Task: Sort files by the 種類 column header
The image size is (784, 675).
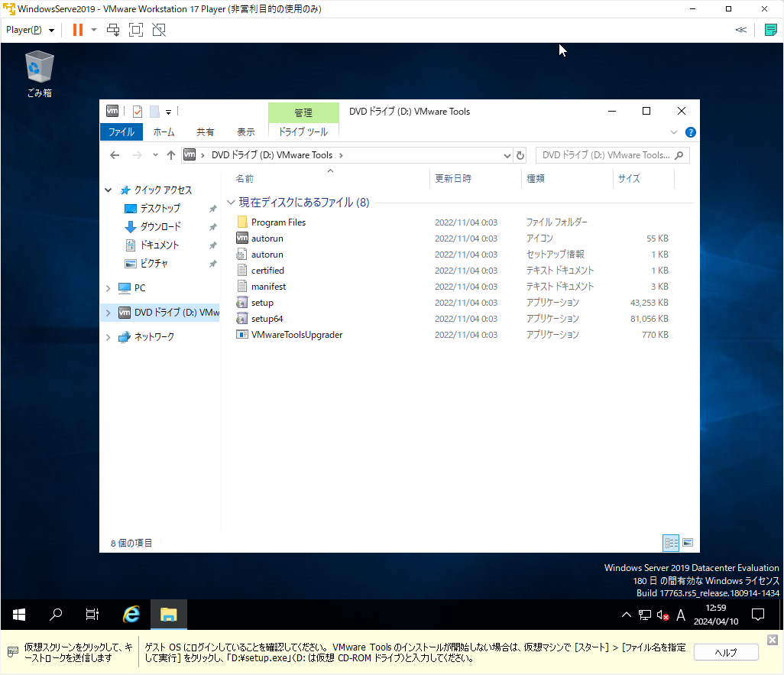Action: 567,179
